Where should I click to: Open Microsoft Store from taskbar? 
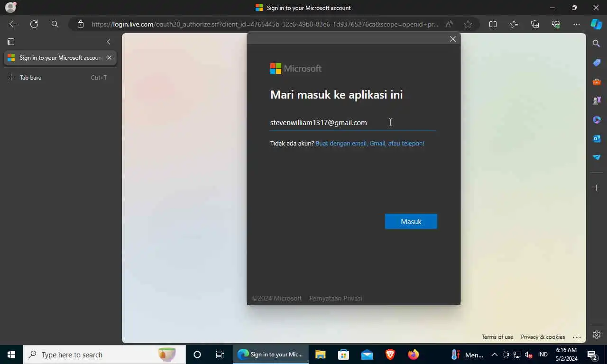(x=344, y=355)
